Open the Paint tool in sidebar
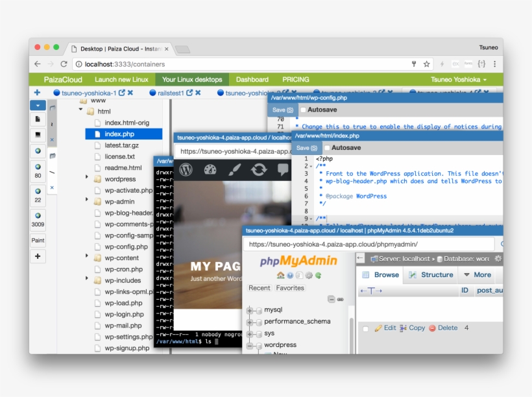 (38, 241)
